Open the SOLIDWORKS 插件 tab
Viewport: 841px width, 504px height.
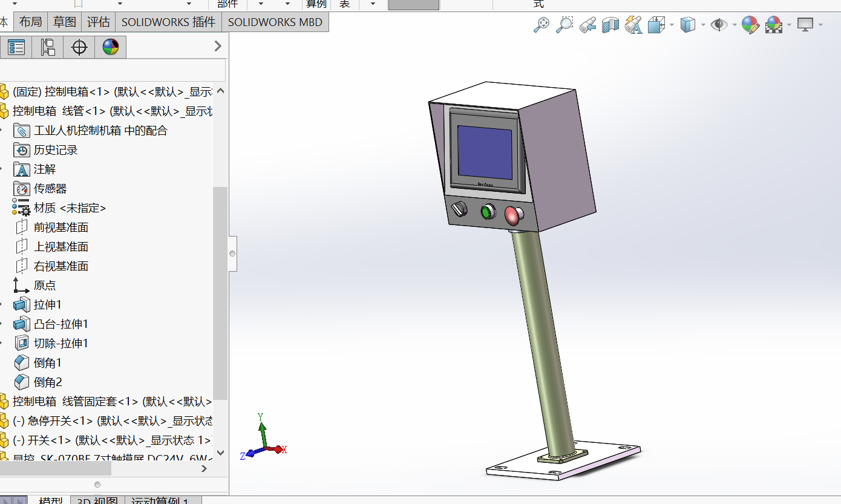(x=168, y=22)
